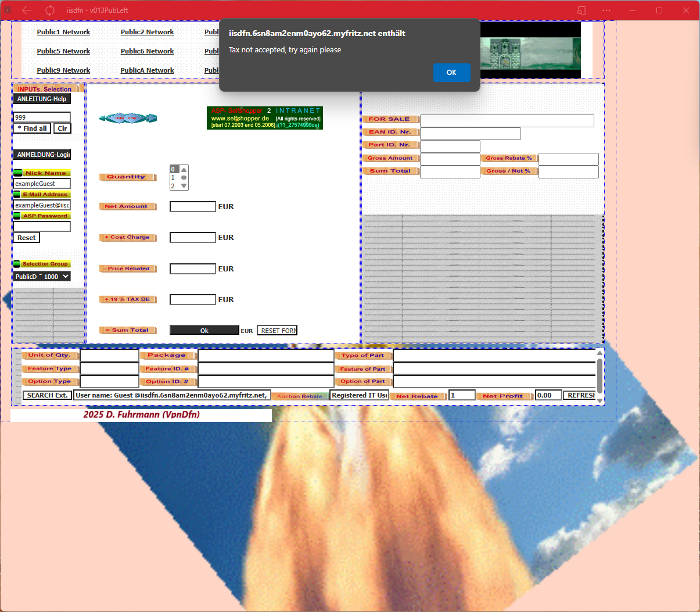Click the Quantity wooden label icon
Viewport: 700px width, 612px height.
click(x=128, y=177)
